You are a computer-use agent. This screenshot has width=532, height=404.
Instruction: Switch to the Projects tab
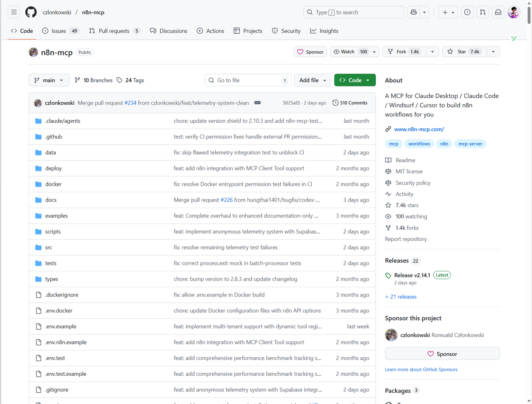click(x=248, y=31)
